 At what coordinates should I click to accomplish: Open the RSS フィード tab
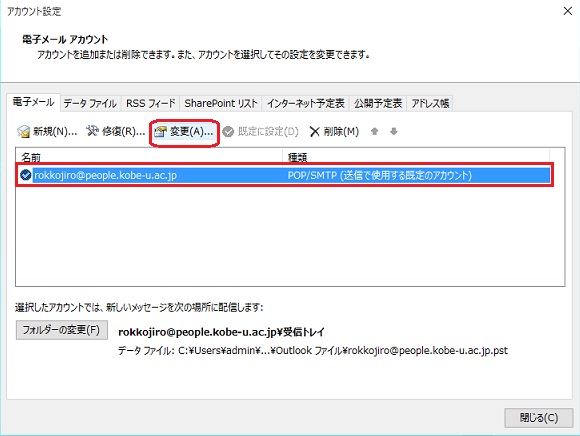tap(151, 103)
